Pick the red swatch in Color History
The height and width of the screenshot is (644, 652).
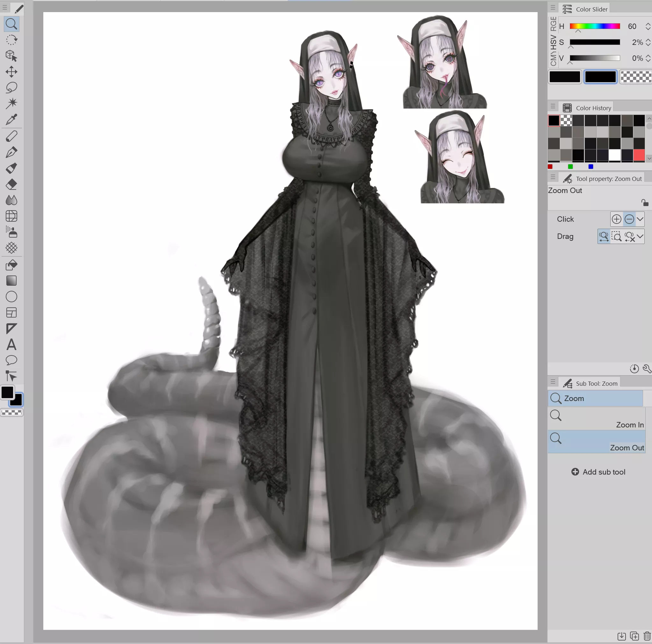[x=640, y=155]
